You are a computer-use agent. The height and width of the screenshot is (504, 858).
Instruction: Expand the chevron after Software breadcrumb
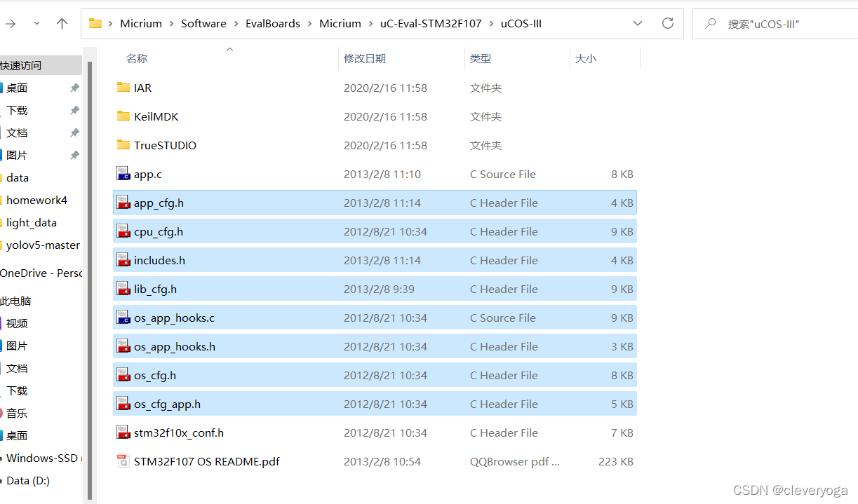(x=236, y=23)
